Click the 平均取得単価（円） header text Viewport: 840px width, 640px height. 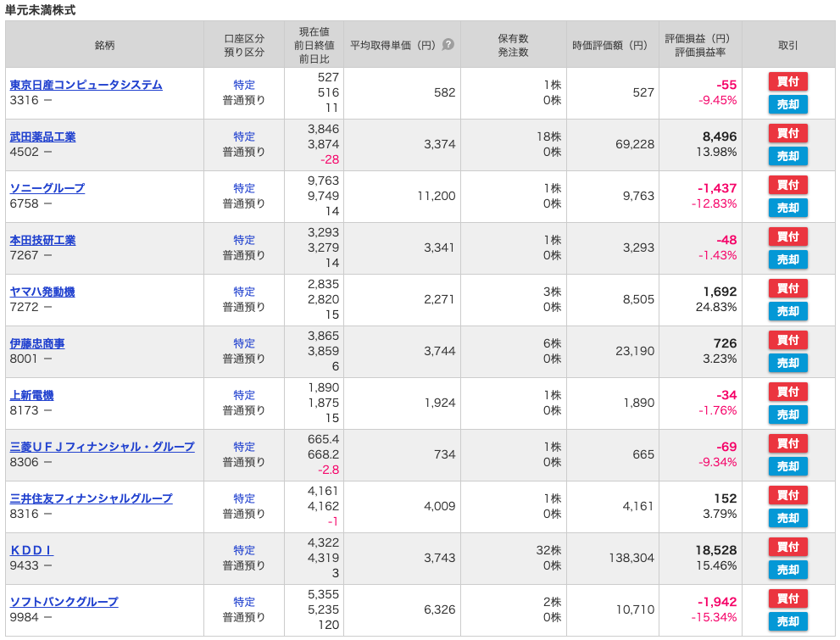click(393, 45)
